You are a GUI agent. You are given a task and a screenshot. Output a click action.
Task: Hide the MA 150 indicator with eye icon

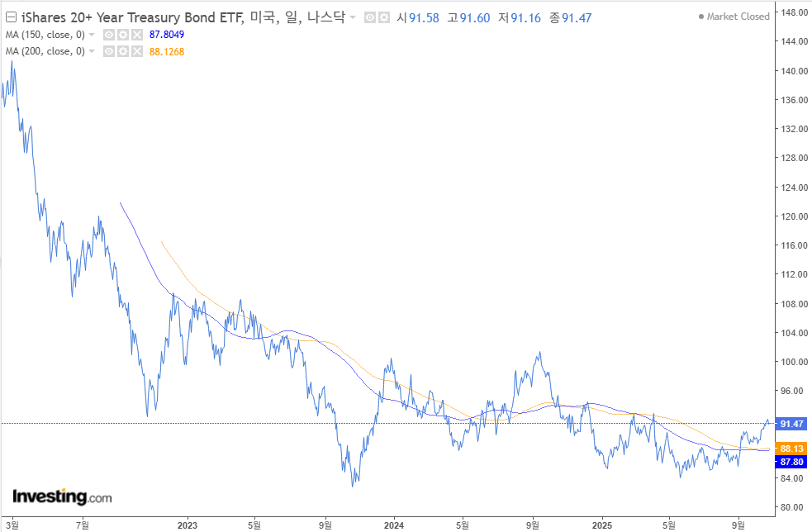click(109, 35)
